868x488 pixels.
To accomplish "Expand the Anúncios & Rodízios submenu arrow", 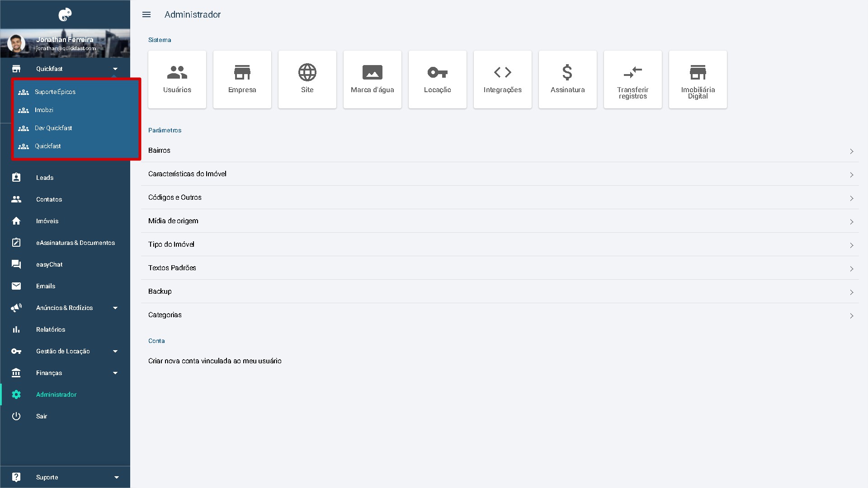I will [x=115, y=308].
